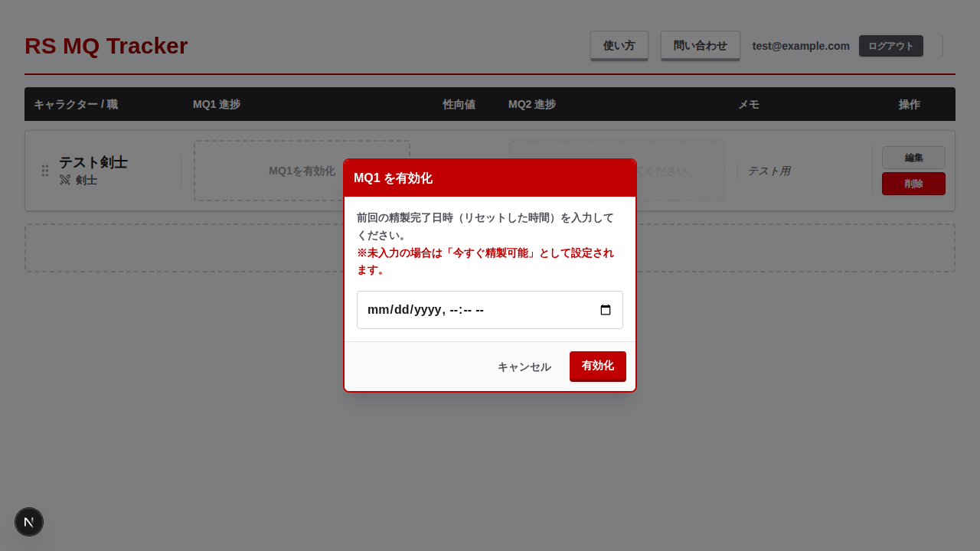Click 削除 to remove テスト剣士
The height and width of the screenshot is (551, 980).
coord(913,184)
